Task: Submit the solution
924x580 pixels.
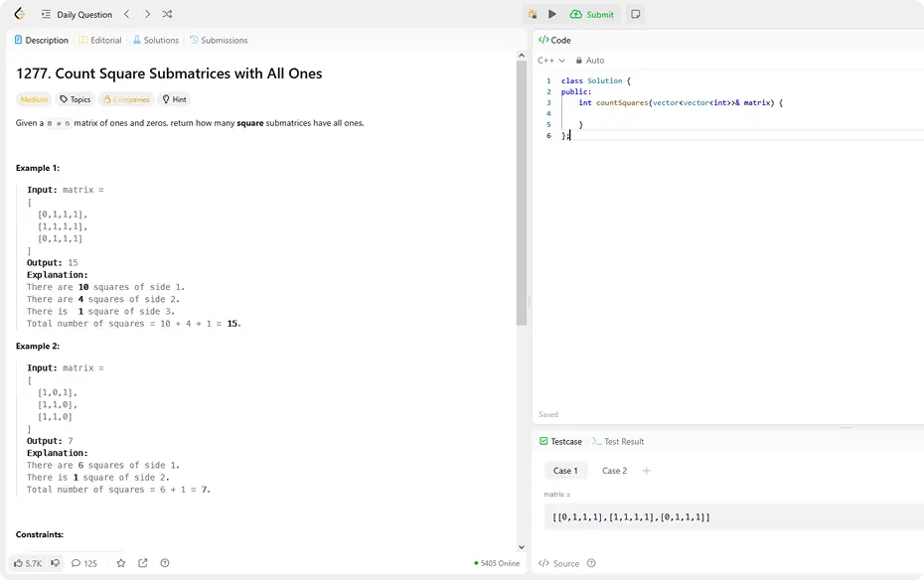Action: coord(591,14)
